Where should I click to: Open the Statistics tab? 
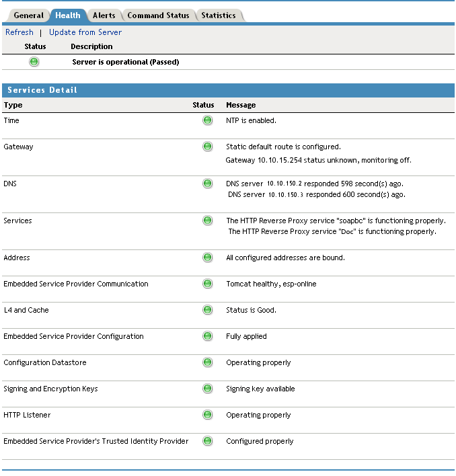pos(219,15)
